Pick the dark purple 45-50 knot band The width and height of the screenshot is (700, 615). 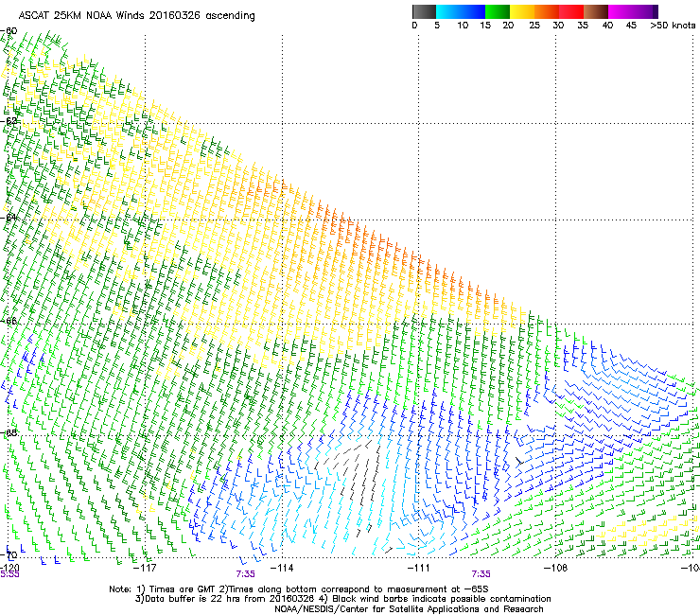(x=646, y=11)
